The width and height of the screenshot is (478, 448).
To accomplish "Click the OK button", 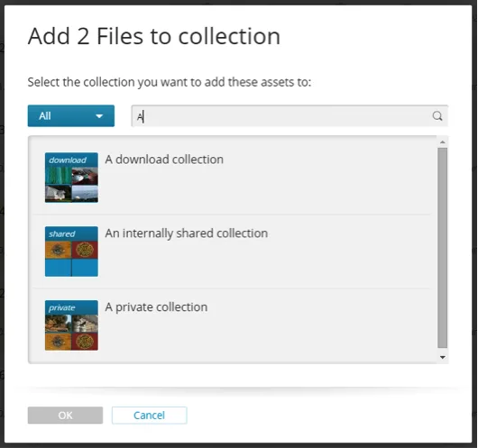I will 65,415.
